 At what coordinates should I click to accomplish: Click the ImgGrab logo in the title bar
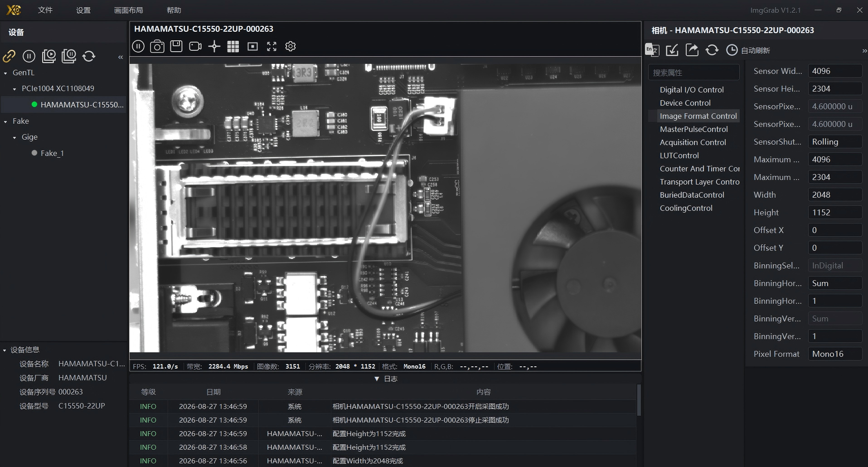[14, 10]
